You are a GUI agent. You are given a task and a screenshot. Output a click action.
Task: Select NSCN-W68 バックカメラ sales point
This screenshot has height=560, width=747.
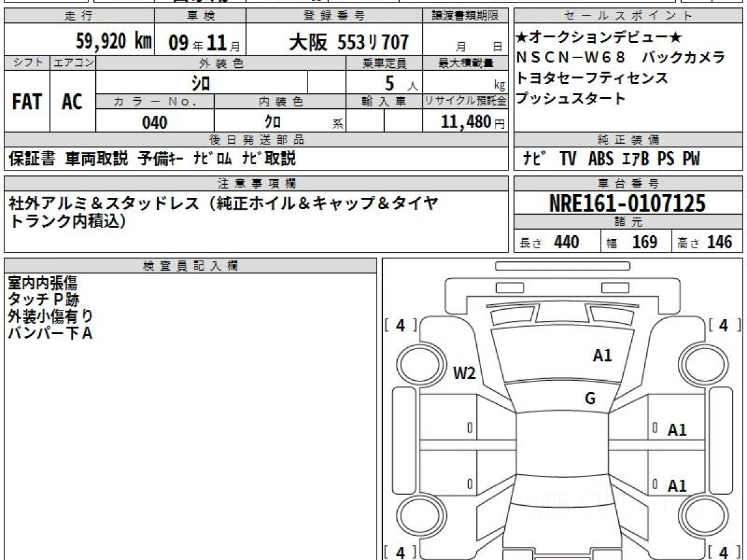(621, 58)
